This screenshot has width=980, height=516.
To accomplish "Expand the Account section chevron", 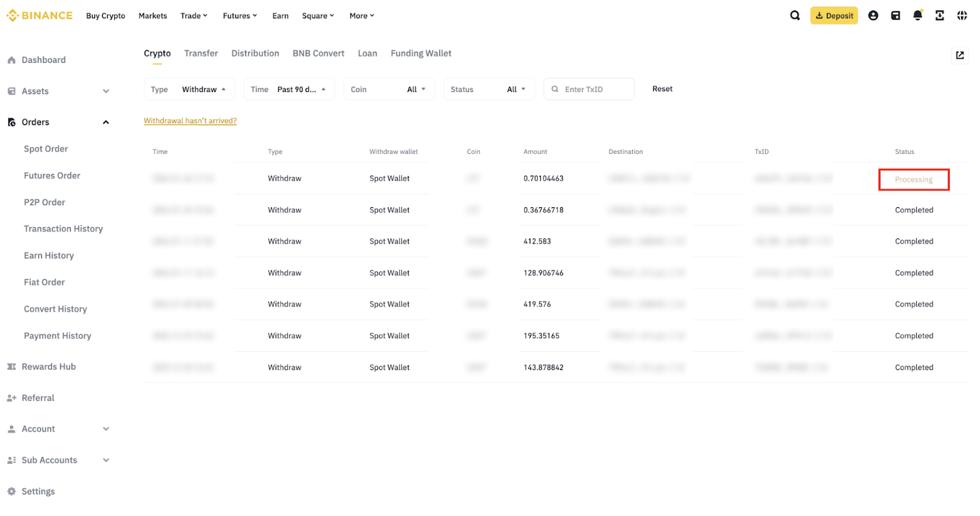I will pyautogui.click(x=106, y=429).
